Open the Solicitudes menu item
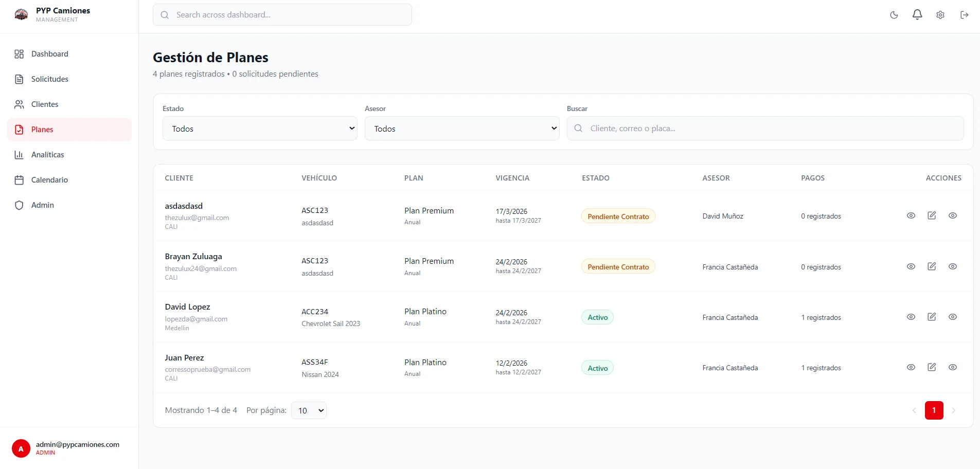The image size is (980, 469). (49, 79)
